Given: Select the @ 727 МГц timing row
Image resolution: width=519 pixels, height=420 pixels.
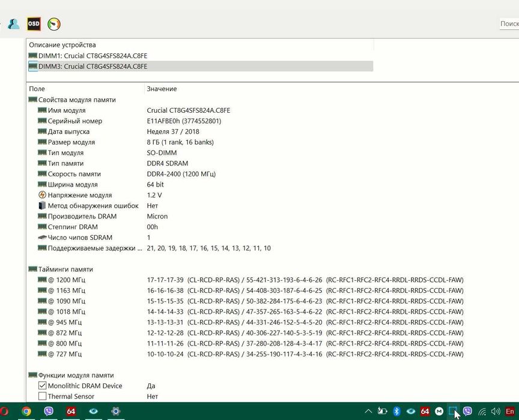Looking at the screenshot, I should pyautogui.click(x=250, y=353).
